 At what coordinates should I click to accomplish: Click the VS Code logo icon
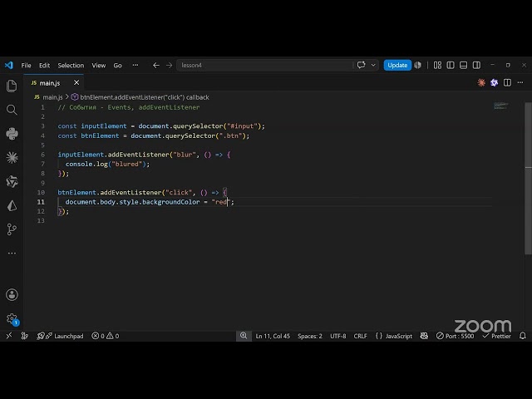pyautogui.click(x=9, y=65)
